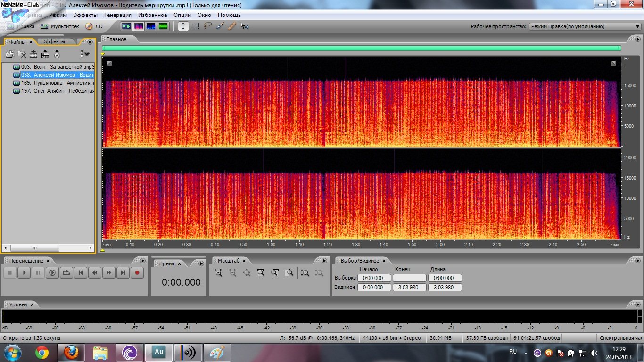The width and height of the screenshot is (644, 362).
Task: Start playback with Play button
Action: (24, 272)
